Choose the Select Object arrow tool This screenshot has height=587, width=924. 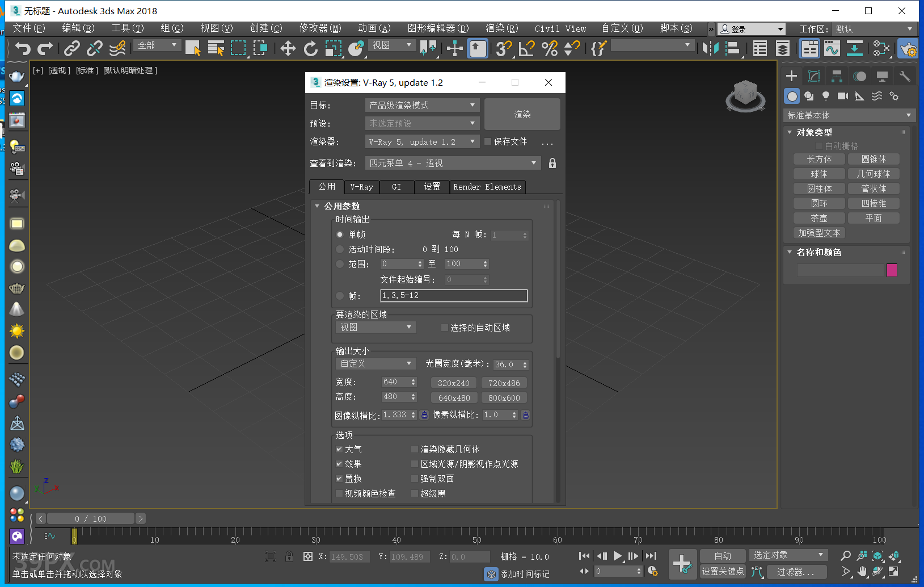(193, 49)
